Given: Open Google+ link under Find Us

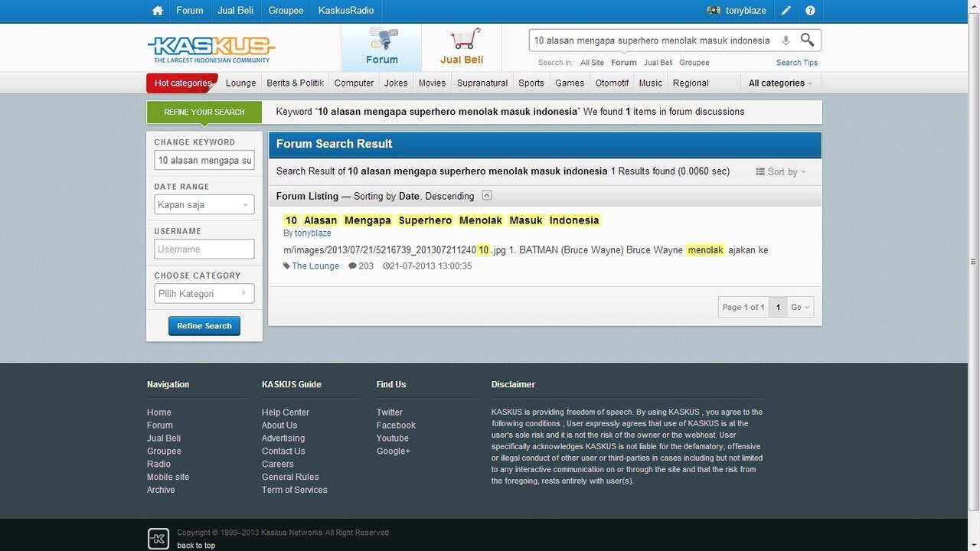Looking at the screenshot, I should pos(394,452).
